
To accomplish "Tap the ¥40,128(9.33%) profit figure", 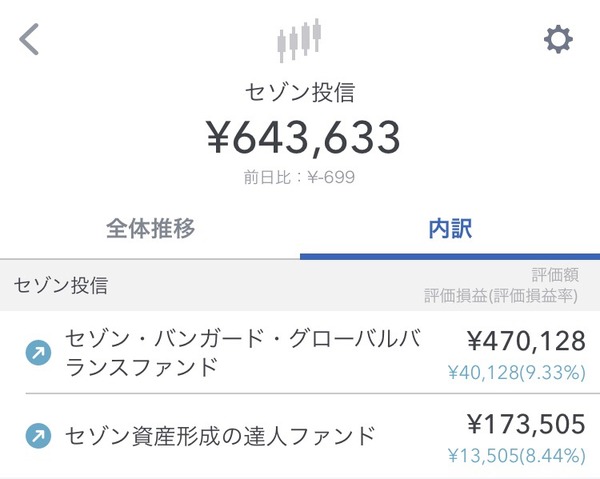I will (517, 372).
